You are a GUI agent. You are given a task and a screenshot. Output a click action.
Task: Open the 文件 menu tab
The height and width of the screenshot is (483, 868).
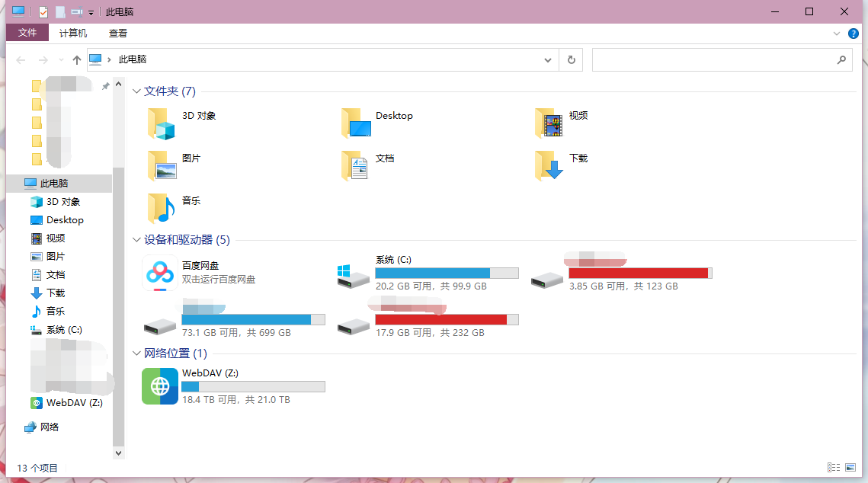pyautogui.click(x=27, y=34)
